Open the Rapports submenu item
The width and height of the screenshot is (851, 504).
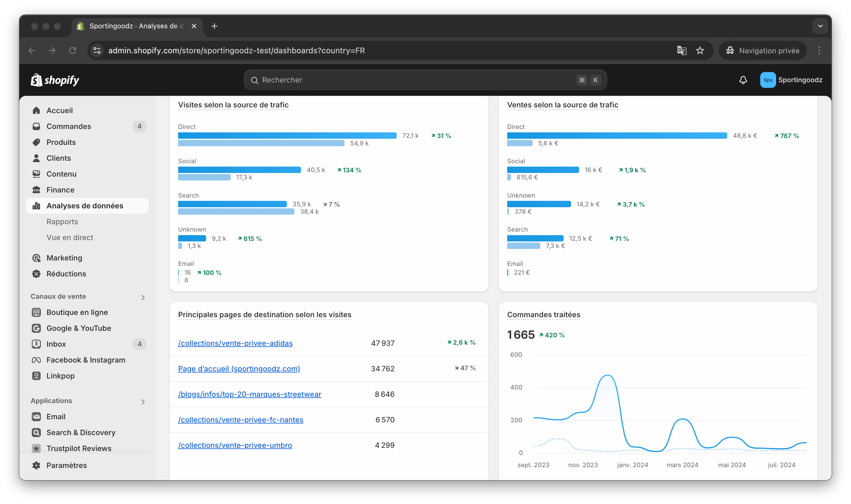62,222
